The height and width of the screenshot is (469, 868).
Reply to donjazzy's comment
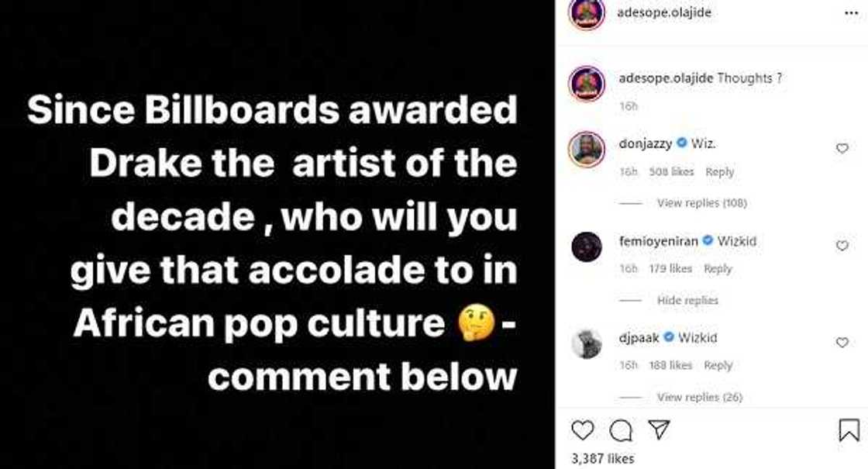click(720, 172)
